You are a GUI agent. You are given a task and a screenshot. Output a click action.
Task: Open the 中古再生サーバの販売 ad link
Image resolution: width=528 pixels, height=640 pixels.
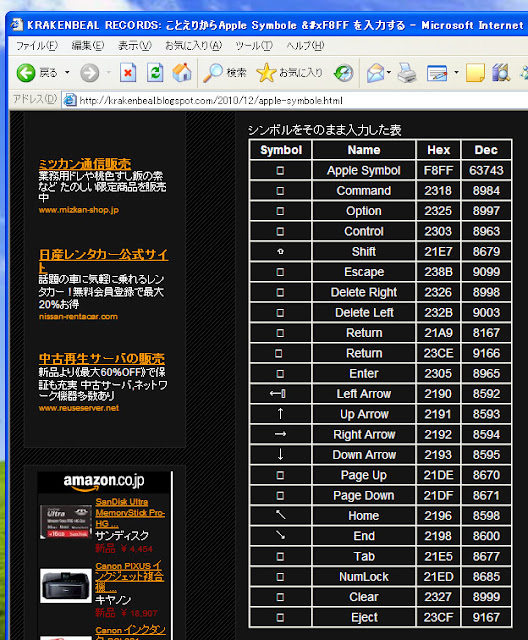pyautogui.click(x=102, y=359)
